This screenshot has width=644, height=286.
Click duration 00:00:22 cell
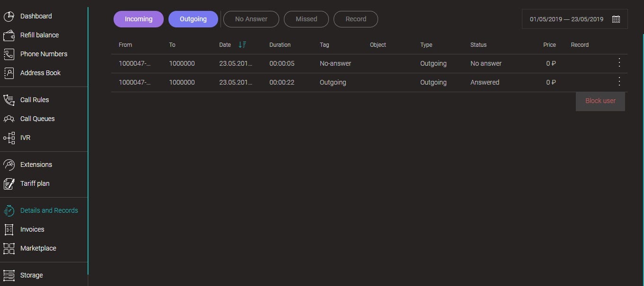[x=282, y=82]
